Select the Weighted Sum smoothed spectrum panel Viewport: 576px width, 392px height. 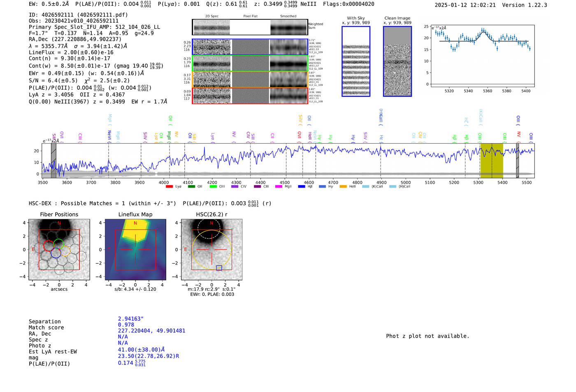point(289,28)
